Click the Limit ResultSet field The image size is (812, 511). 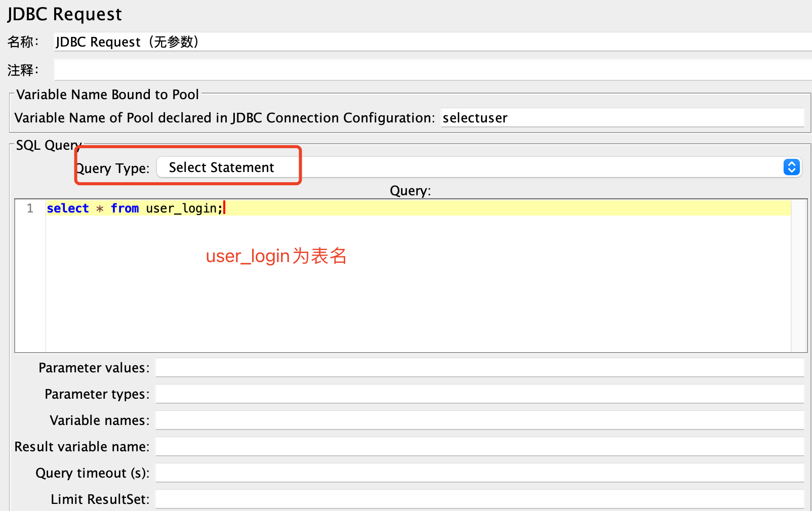[479, 499]
